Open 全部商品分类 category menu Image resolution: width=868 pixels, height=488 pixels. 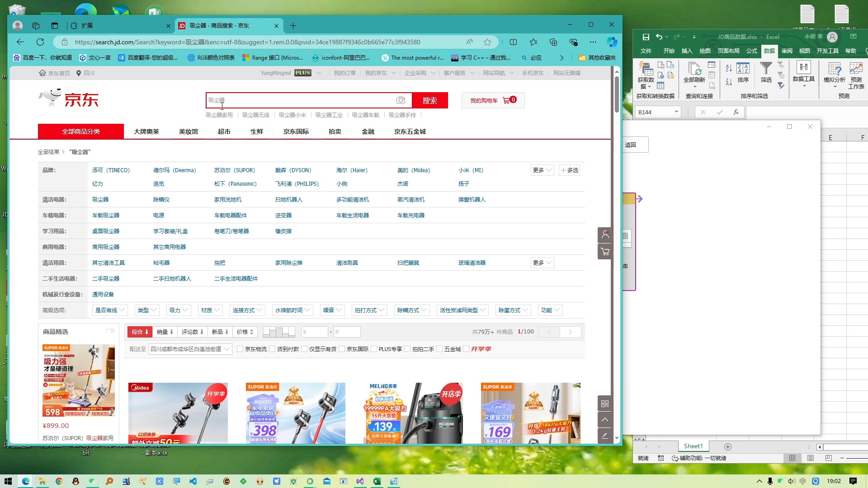click(x=81, y=131)
